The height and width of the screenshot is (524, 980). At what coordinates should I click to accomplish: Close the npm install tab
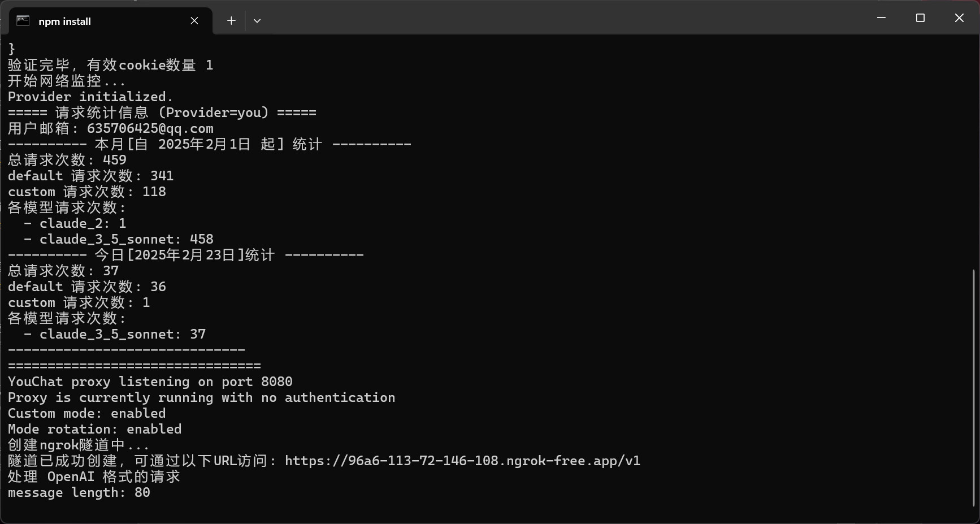(x=194, y=21)
